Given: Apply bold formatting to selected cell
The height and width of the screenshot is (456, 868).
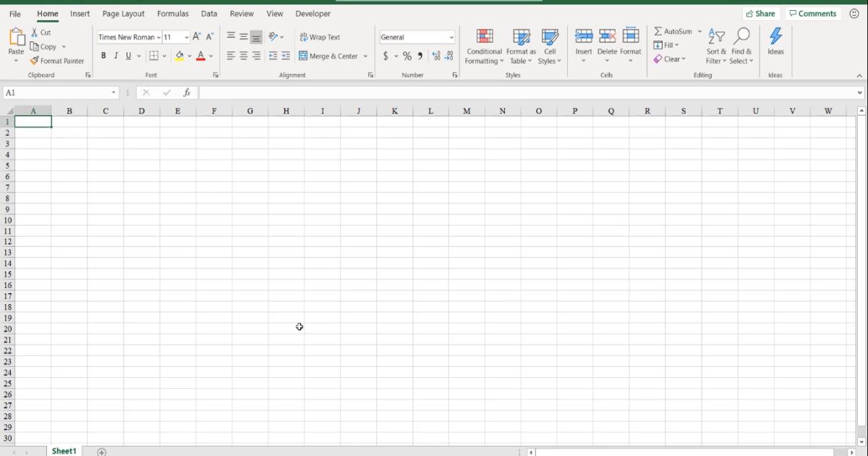Looking at the screenshot, I should pyautogui.click(x=103, y=55).
